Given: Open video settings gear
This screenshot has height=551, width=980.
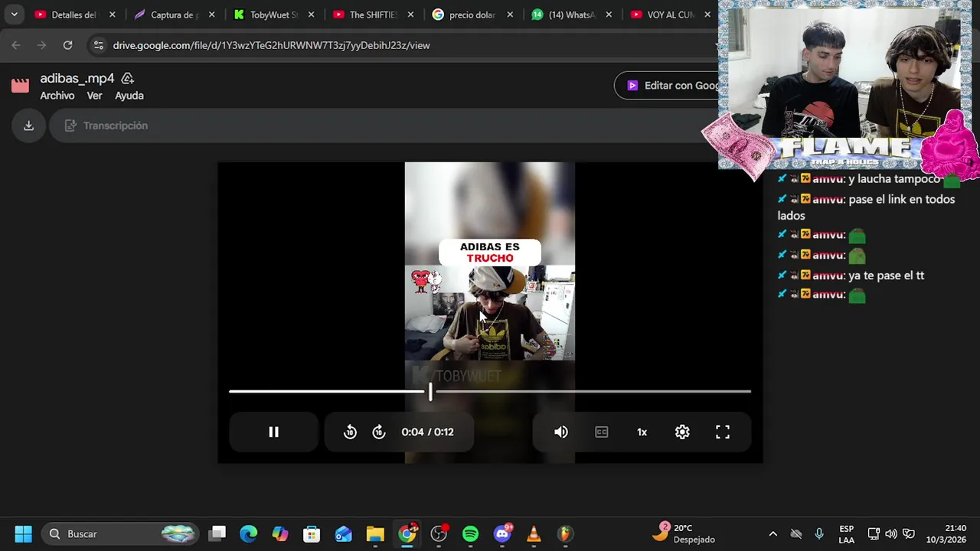Looking at the screenshot, I should (x=682, y=432).
